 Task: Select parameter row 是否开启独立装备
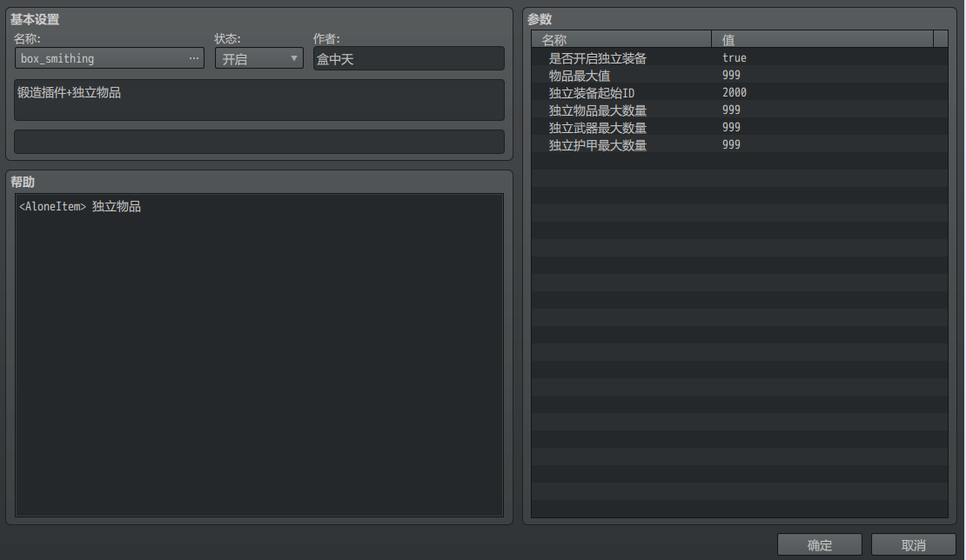(739, 58)
